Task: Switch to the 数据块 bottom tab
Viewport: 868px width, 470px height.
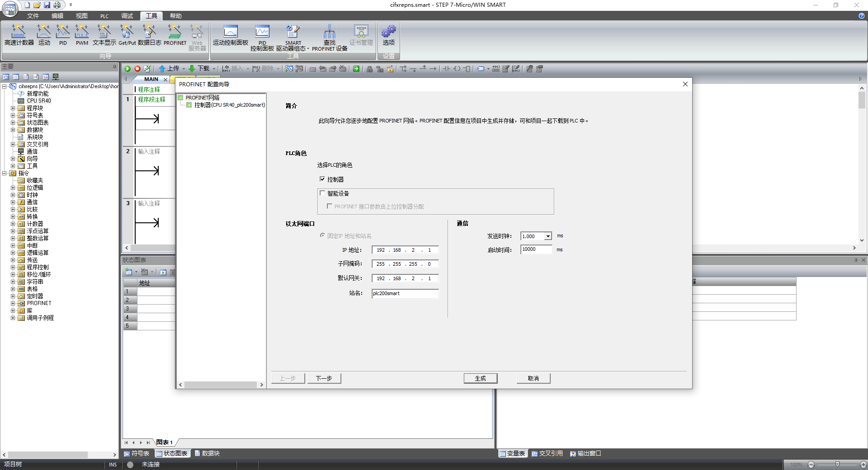Action: click(207, 453)
